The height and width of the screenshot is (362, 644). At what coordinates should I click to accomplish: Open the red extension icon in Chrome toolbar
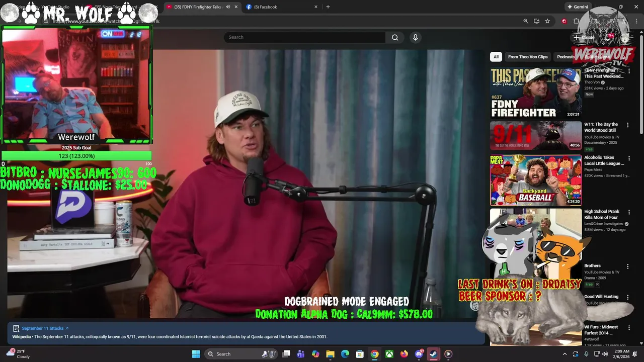click(564, 21)
